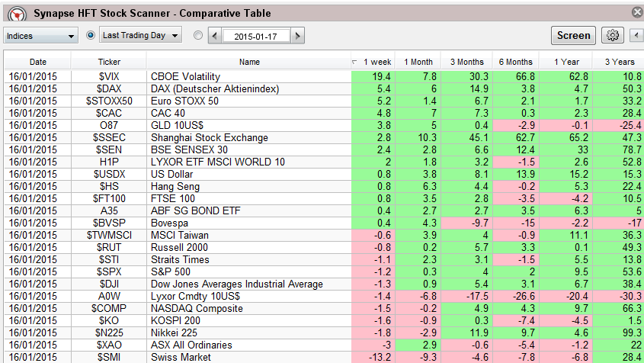Click the 2015-01-17 date field
Image resolution: width=644 pixels, height=363 pixels.
click(x=256, y=36)
